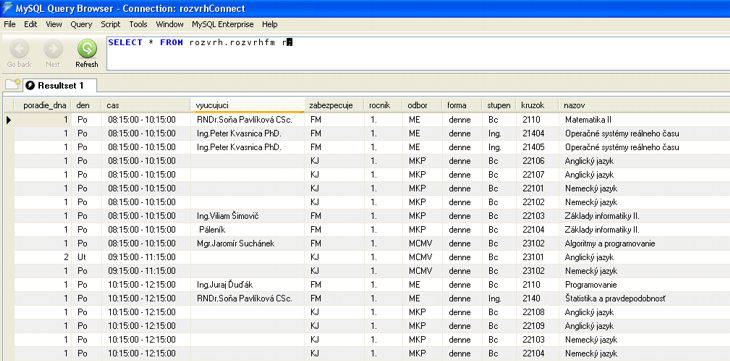This screenshot has height=361, width=730.
Task: Open the Tools menu
Action: [138, 24]
